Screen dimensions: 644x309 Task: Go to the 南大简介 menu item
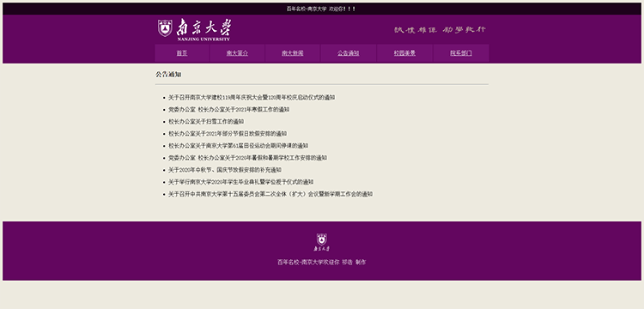pyautogui.click(x=237, y=53)
